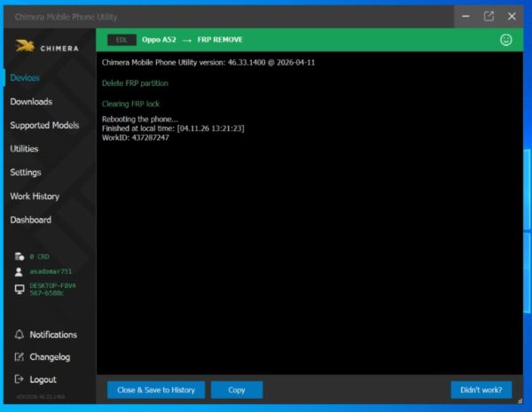Click the 0 CRD credits text
532x412 pixels.
pyautogui.click(x=39, y=257)
